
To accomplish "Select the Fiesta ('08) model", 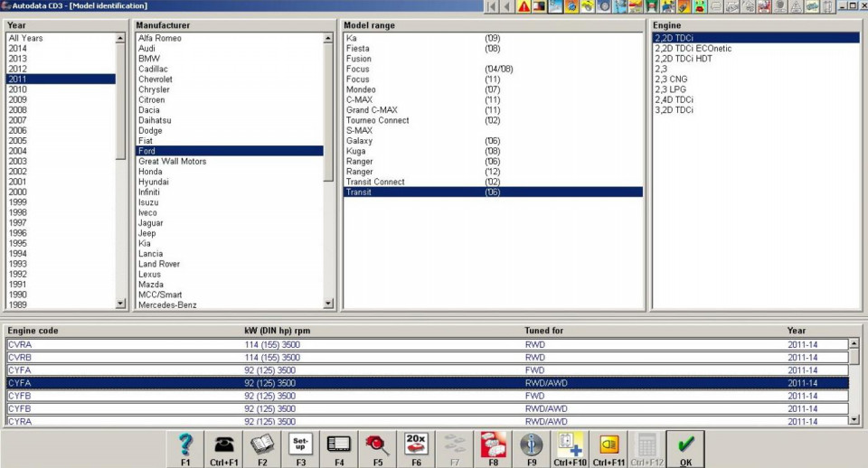I will pos(493,48).
